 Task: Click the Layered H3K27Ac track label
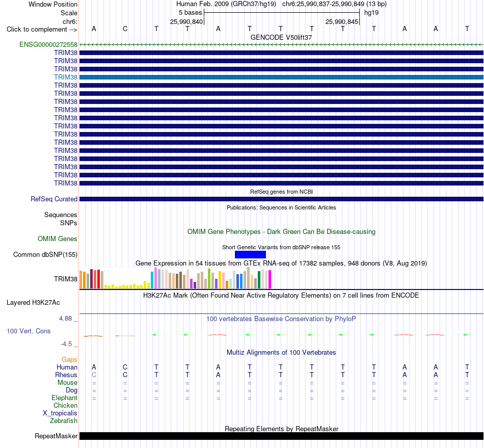[x=33, y=303]
